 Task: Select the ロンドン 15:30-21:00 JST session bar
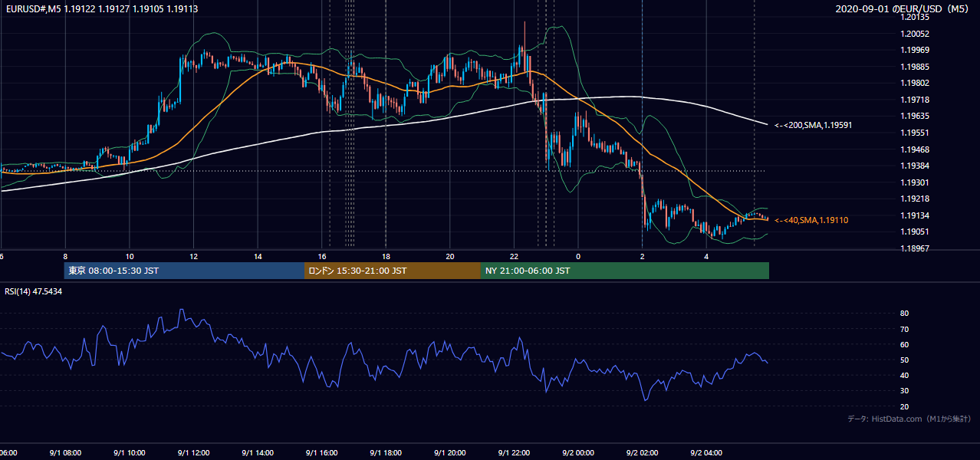[x=393, y=271]
